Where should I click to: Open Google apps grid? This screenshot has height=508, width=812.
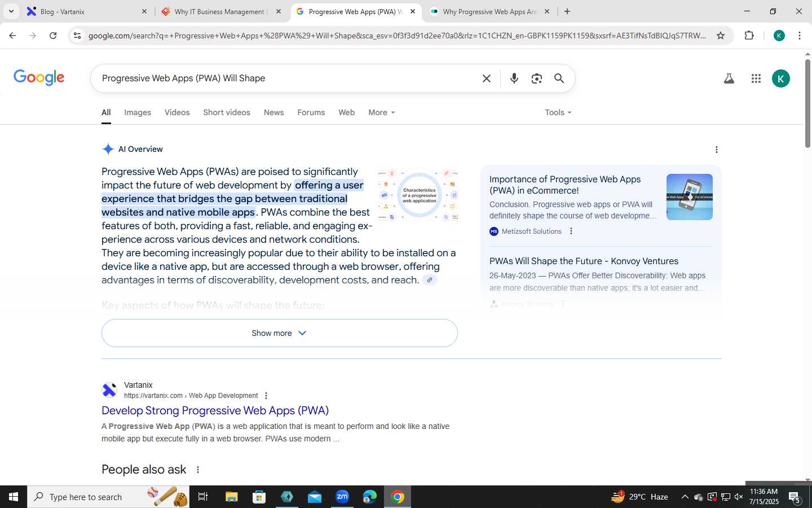(x=756, y=78)
